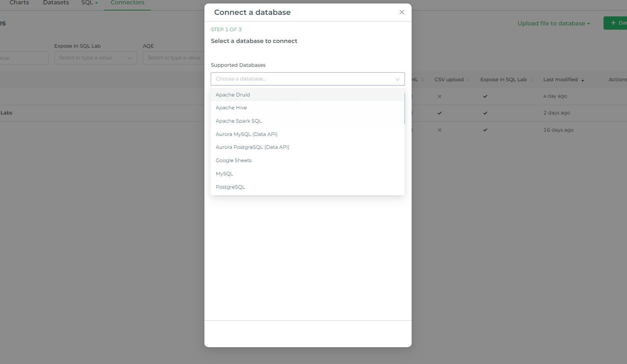This screenshot has width=627, height=364.
Task: Pick Aurora PostgreSQL (Data API)
Action: (308, 147)
